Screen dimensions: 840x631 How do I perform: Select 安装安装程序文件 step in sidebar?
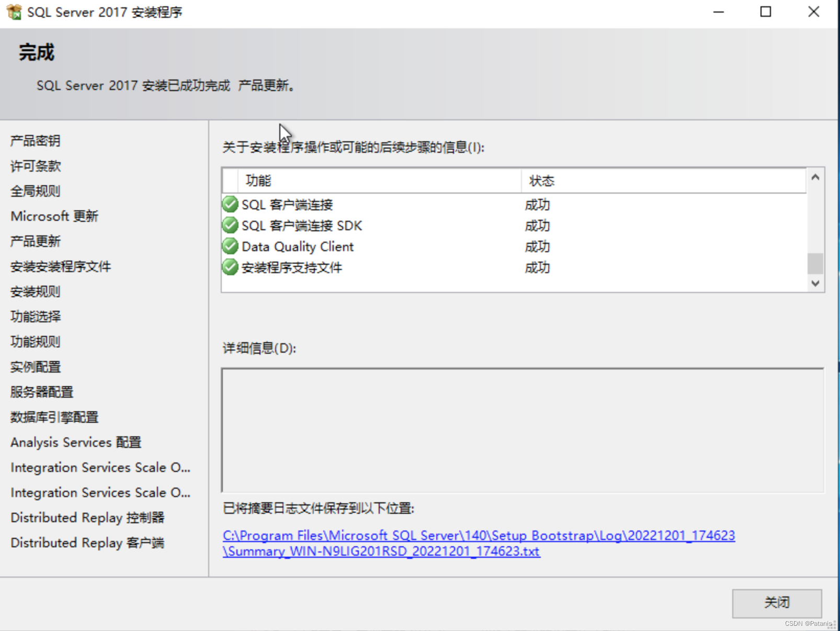pyautogui.click(x=61, y=266)
